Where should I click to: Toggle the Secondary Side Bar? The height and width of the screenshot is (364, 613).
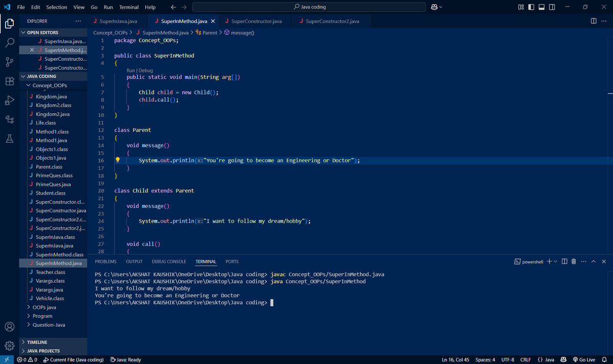tap(553, 7)
